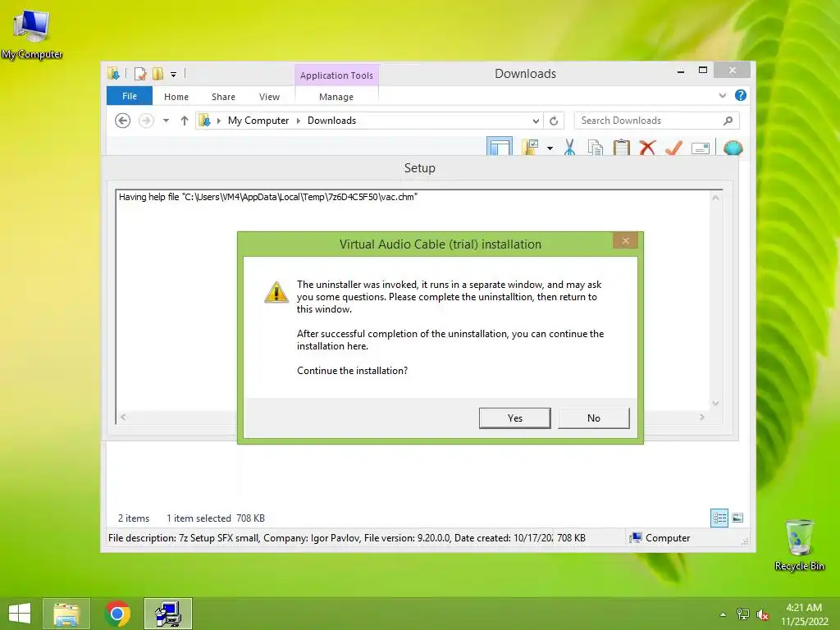
Task: Click the '1 item selected 708 KB' status text
Action: pyautogui.click(x=216, y=518)
